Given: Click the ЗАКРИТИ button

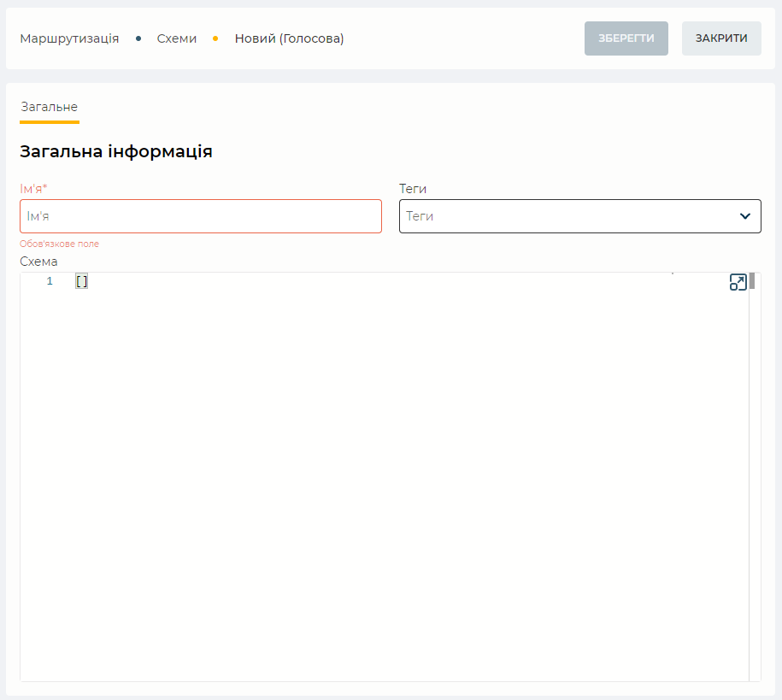Looking at the screenshot, I should point(721,38).
